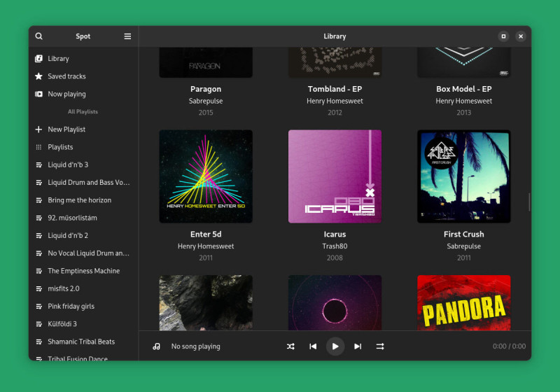Open The Emptiness Machine playlist
The height and width of the screenshot is (392, 560).
pos(83,271)
